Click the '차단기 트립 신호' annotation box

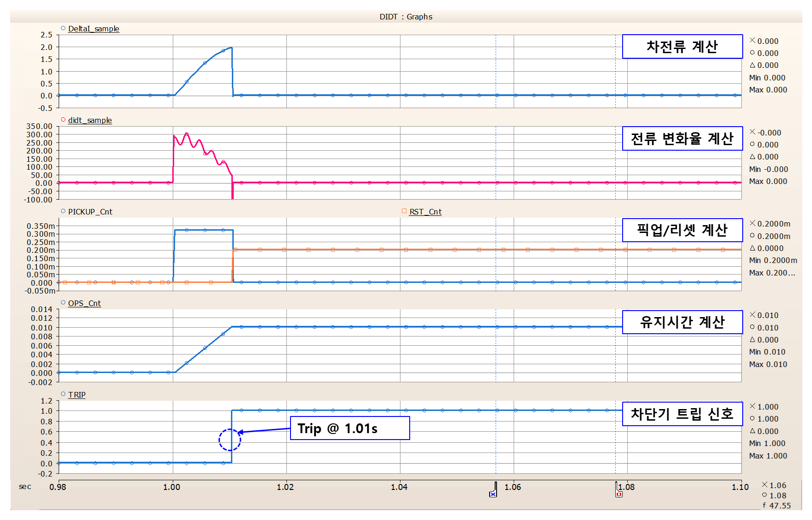pos(682,414)
